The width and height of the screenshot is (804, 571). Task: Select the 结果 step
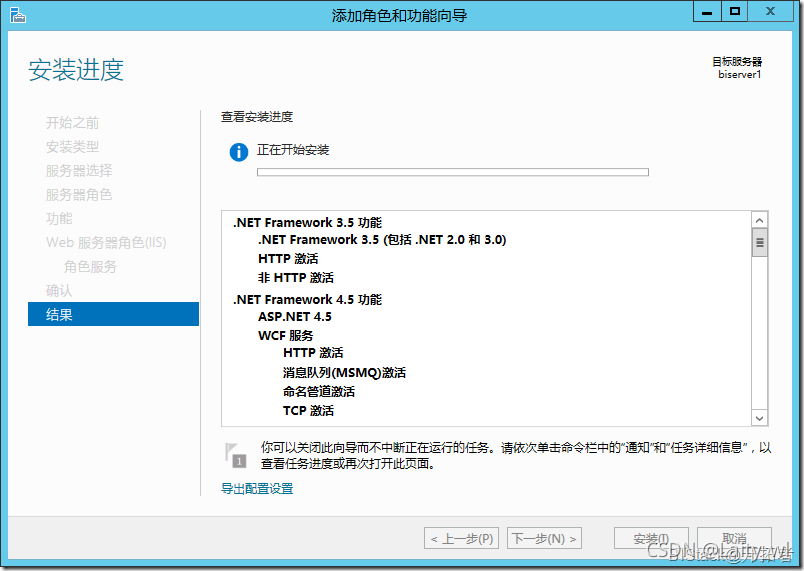[113, 314]
